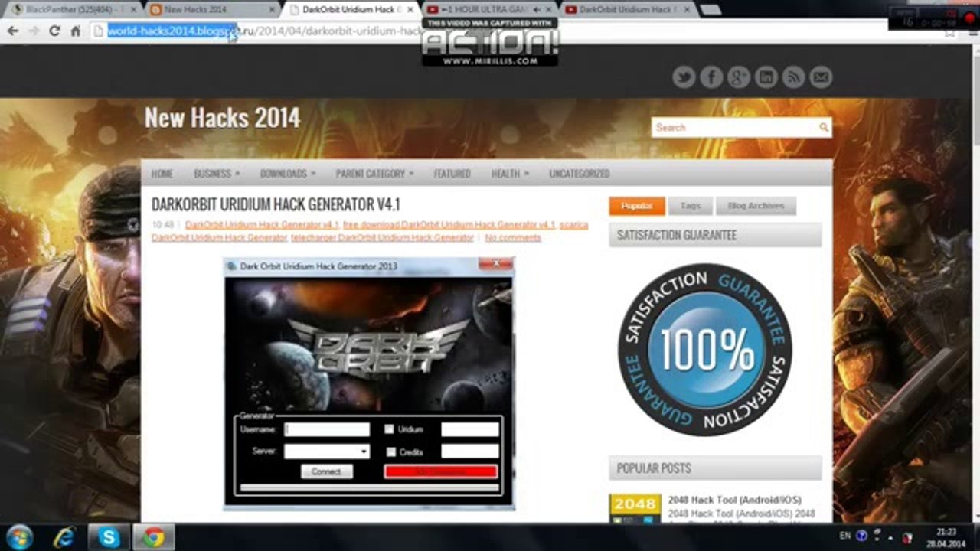
Task: Open Skype from the taskbar
Action: 109,536
